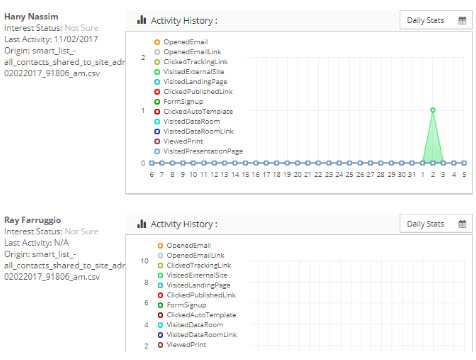Viewport: 476px width, 360px height.
Task: Click x-axis label 15 in Hany's chart
Action: tap(245, 175)
